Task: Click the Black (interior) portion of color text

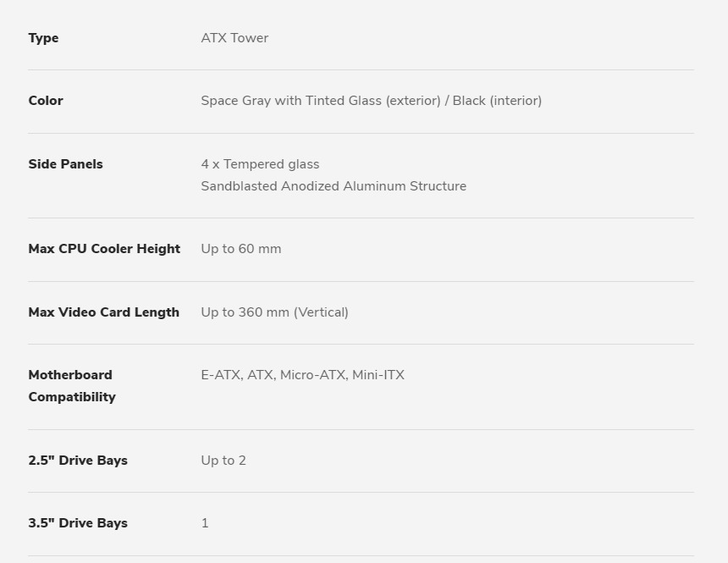Action: 497,101
